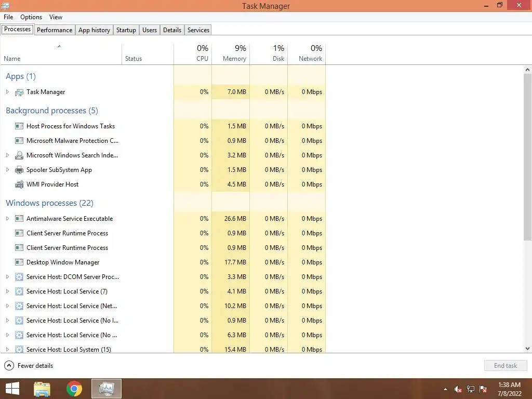Switch to the Performance tab
This screenshot has width=532, height=399.
[x=55, y=30]
